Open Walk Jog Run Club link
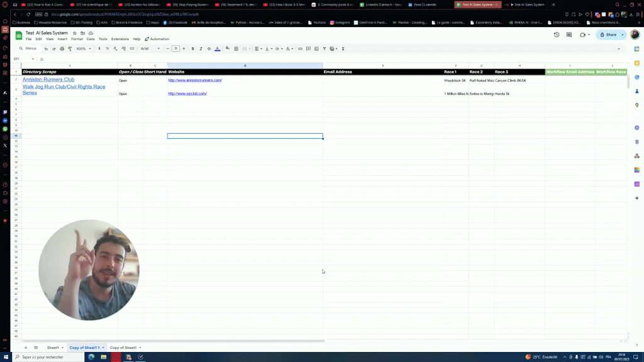The width and height of the screenshot is (644, 362). click(64, 90)
